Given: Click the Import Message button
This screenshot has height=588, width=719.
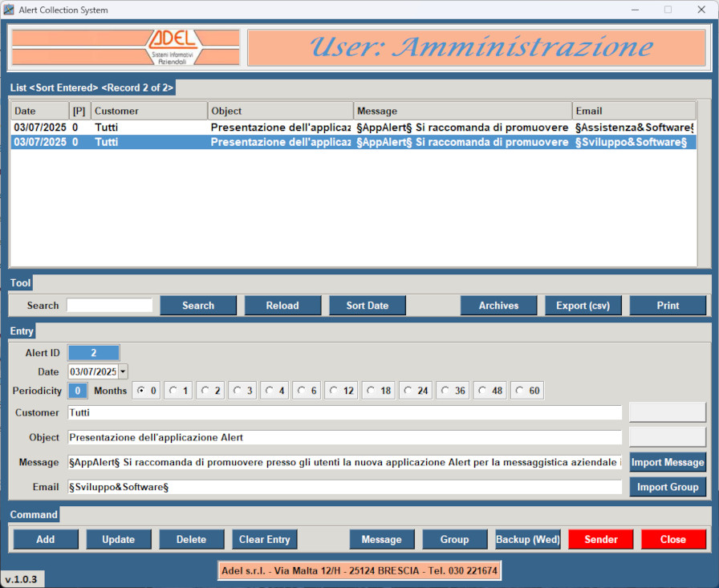Looking at the screenshot, I should 667,463.
